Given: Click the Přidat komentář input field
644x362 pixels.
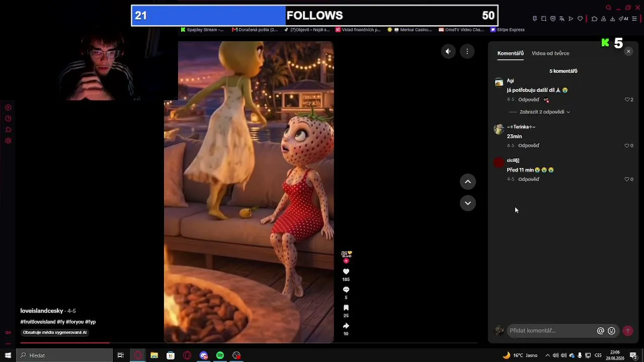Looking at the screenshot, I should click(551, 330).
